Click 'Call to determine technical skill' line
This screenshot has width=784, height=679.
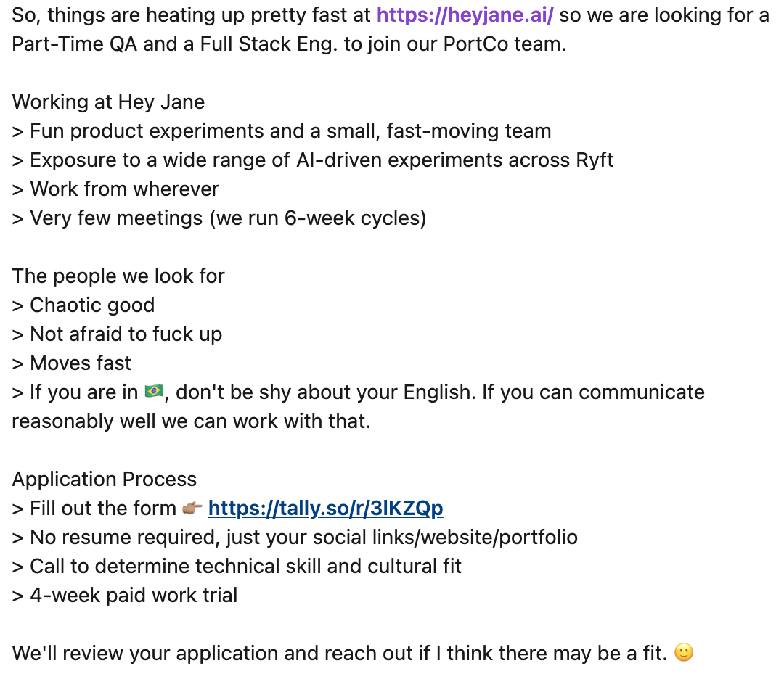237,567
